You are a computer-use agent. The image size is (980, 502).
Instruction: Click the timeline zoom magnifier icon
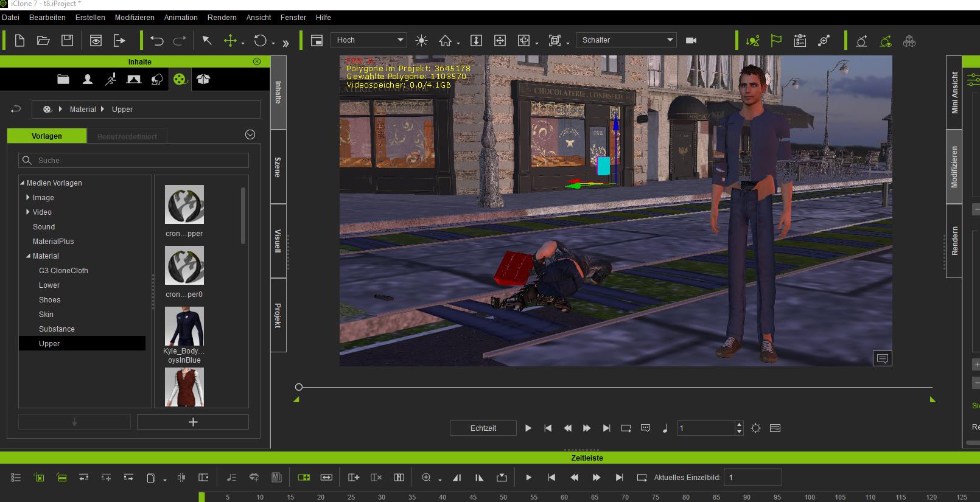[427, 478]
